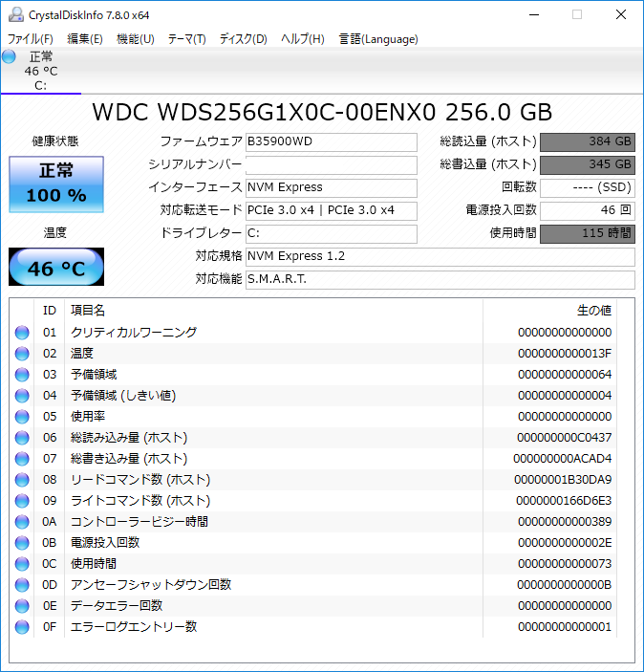Open the ヘルプ(H) menu
Viewport: 644px width, 672px height.
[303, 39]
